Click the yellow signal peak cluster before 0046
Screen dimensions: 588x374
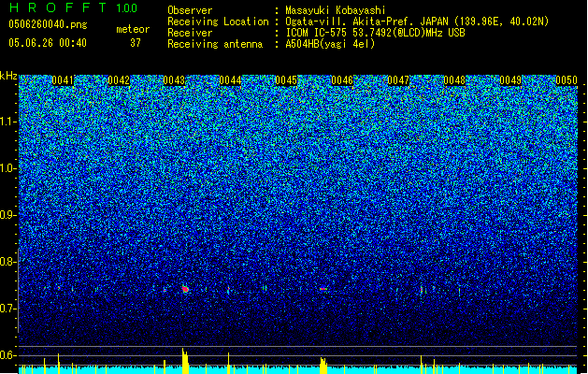coord(323,366)
